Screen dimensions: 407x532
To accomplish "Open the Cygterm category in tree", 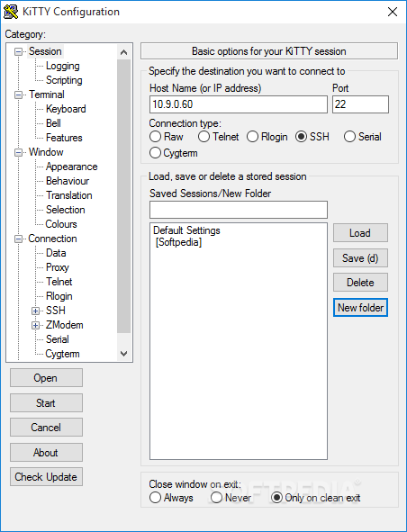I will 62,354.
